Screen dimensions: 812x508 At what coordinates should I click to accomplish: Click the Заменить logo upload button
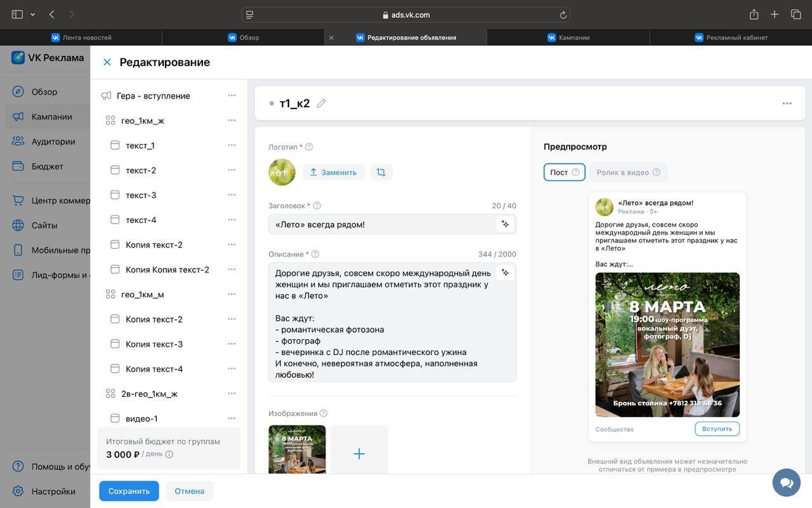point(334,172)
